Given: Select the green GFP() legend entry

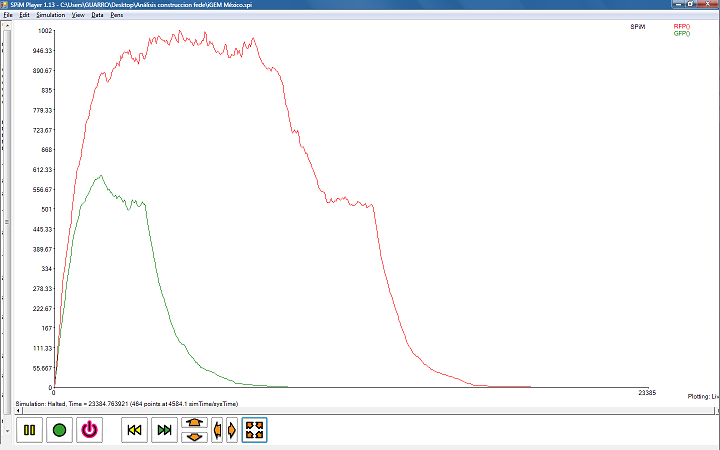Looking at the screenshot, I should pyautogui.click(x=681, y=34).
